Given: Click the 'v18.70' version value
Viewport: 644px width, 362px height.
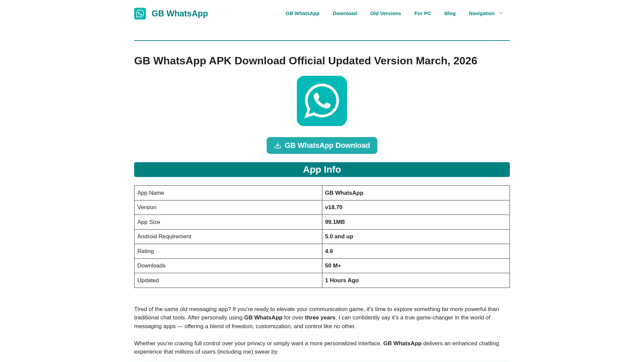Looking at the screenshot, I should 334,207.
